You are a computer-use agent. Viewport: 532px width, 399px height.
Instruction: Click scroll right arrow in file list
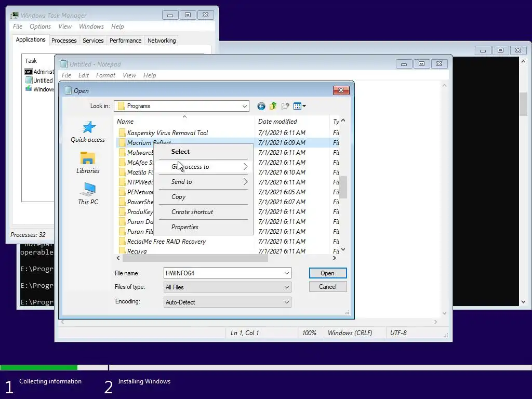click(x=335, y=258)
